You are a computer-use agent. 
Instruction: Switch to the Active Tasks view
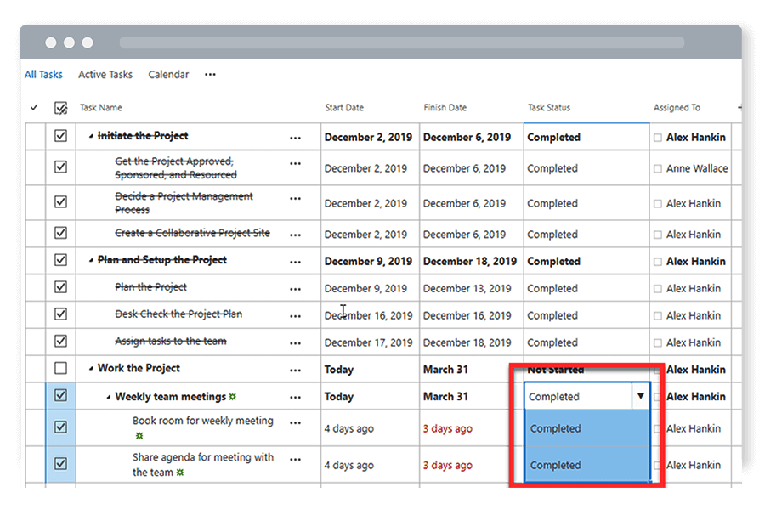tap(105, 75)
